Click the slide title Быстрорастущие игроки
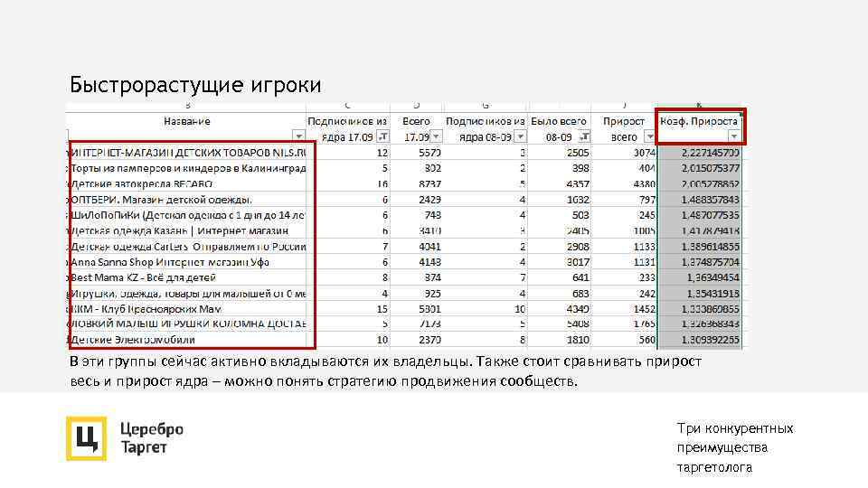 195,85
